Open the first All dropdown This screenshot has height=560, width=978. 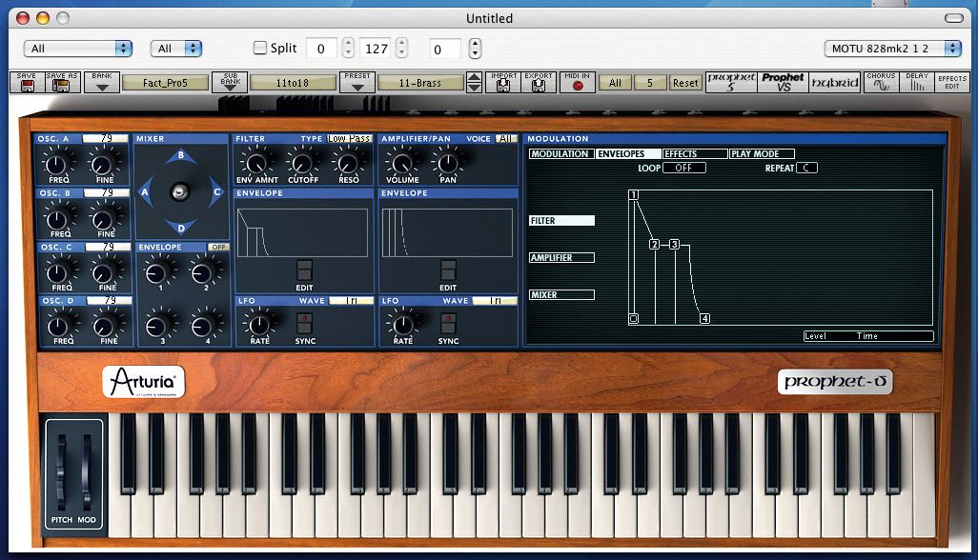78,48
